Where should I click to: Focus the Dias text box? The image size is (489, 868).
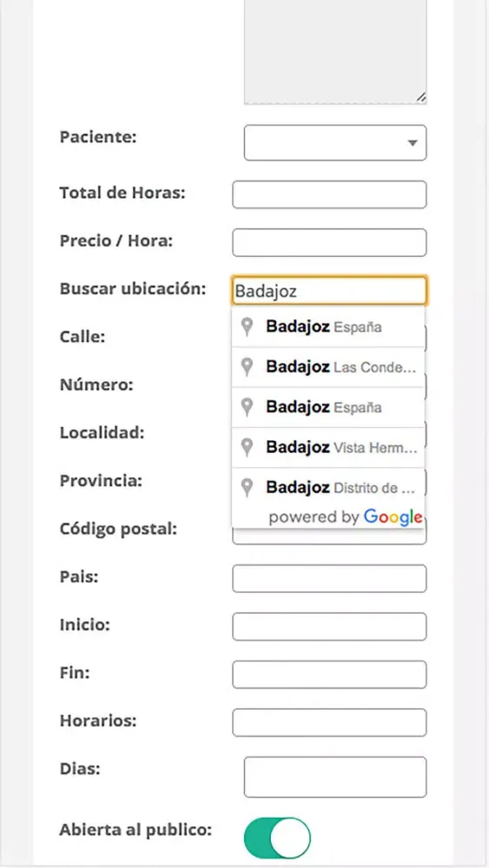coord(335,777)
